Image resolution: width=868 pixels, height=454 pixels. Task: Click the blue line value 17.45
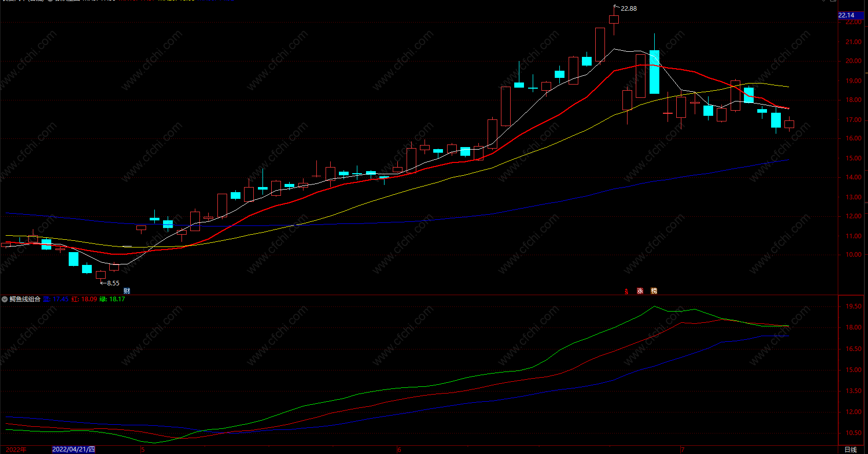pos(60,299)
